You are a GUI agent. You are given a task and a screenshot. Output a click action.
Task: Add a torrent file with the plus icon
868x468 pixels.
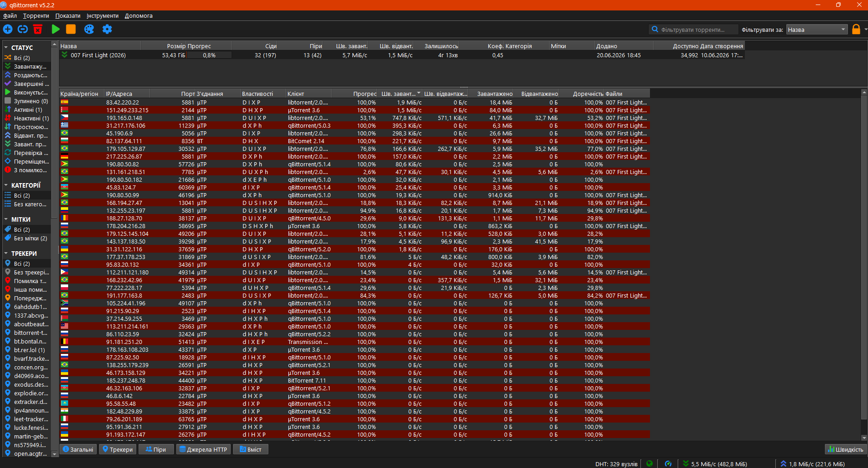(x=8, y=29)
